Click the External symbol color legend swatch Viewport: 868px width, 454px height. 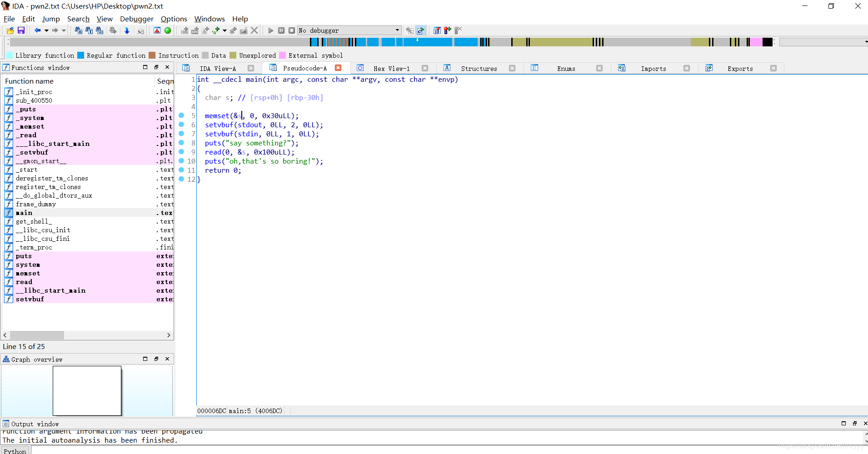point(282,55)
